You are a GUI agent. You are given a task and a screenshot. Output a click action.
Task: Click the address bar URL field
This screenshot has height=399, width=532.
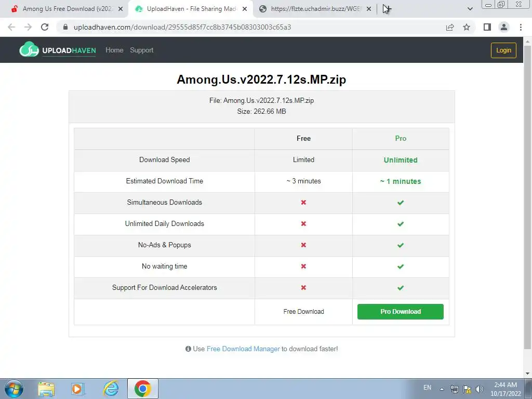tap(251, 27)
